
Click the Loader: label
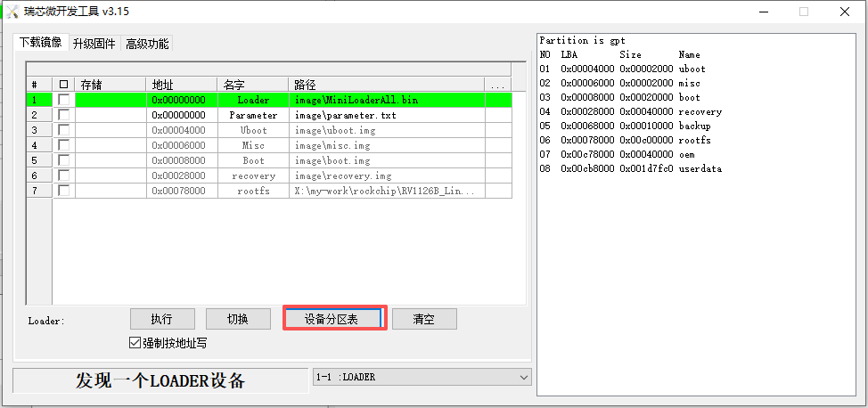pyautogui.click(x=46, y=321)
